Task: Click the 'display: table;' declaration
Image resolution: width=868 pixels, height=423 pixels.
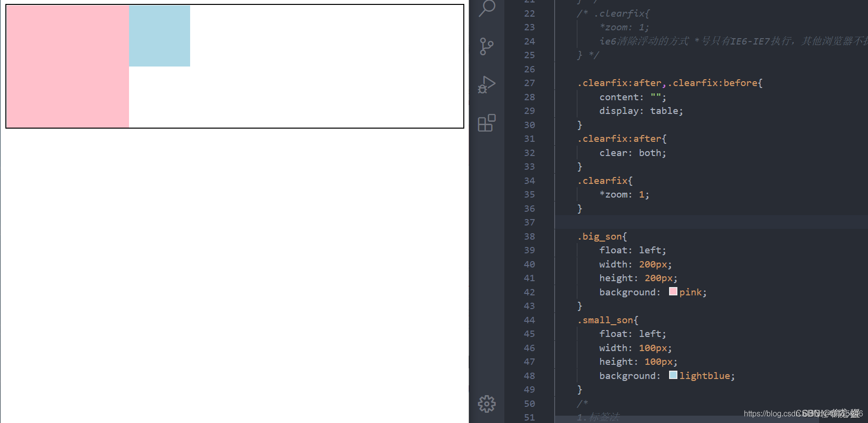Action: pos(641,111)
